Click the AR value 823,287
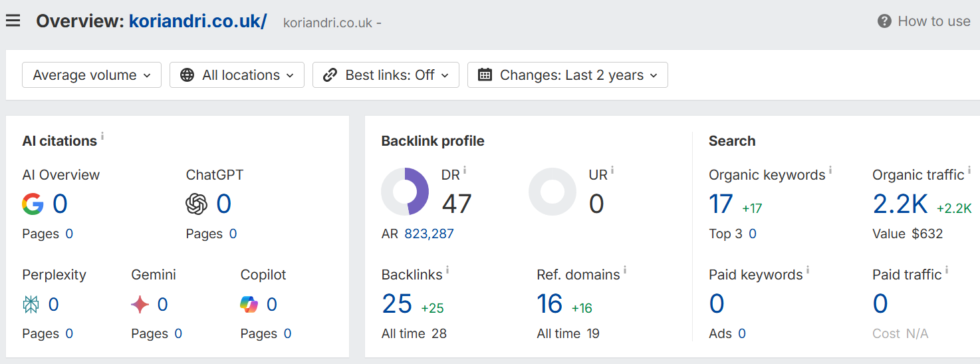The image size is (980, 364). coord(429,234)
